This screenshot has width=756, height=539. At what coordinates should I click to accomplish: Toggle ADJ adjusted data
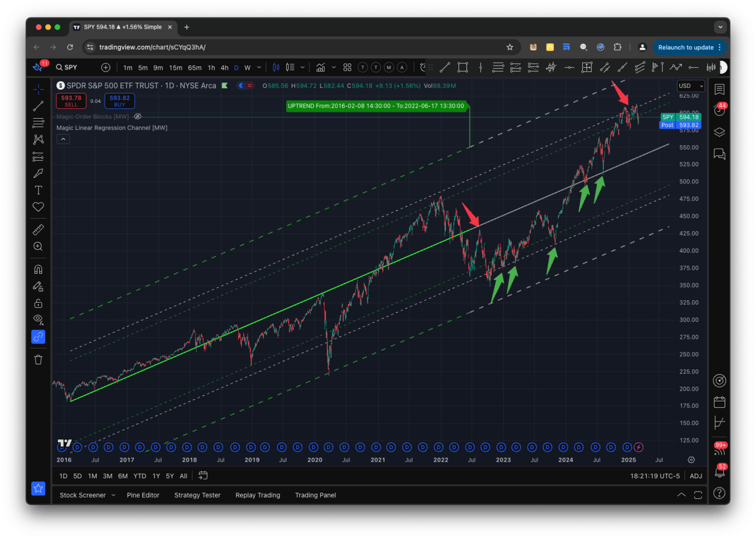click(x=696, y=476)
